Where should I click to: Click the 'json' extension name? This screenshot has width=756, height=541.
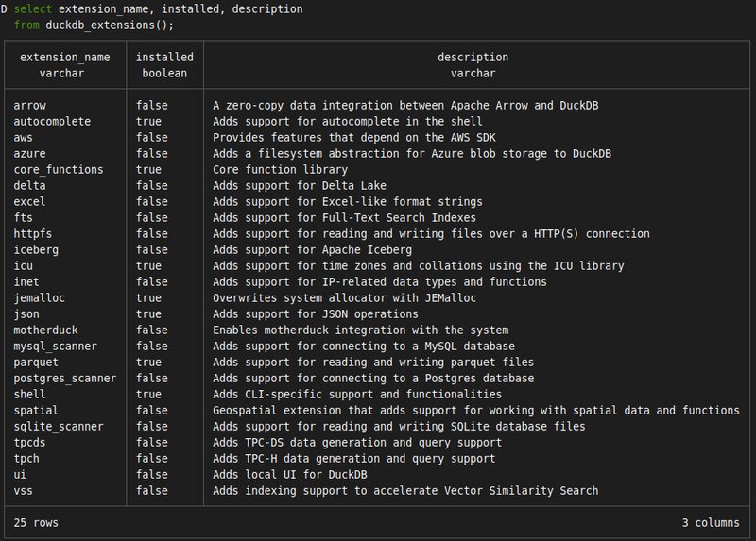26,314
